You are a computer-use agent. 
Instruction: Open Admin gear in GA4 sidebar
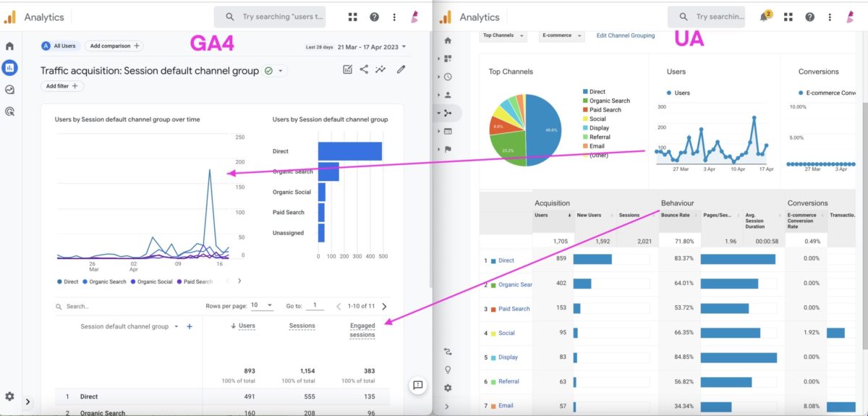point(10,396)
